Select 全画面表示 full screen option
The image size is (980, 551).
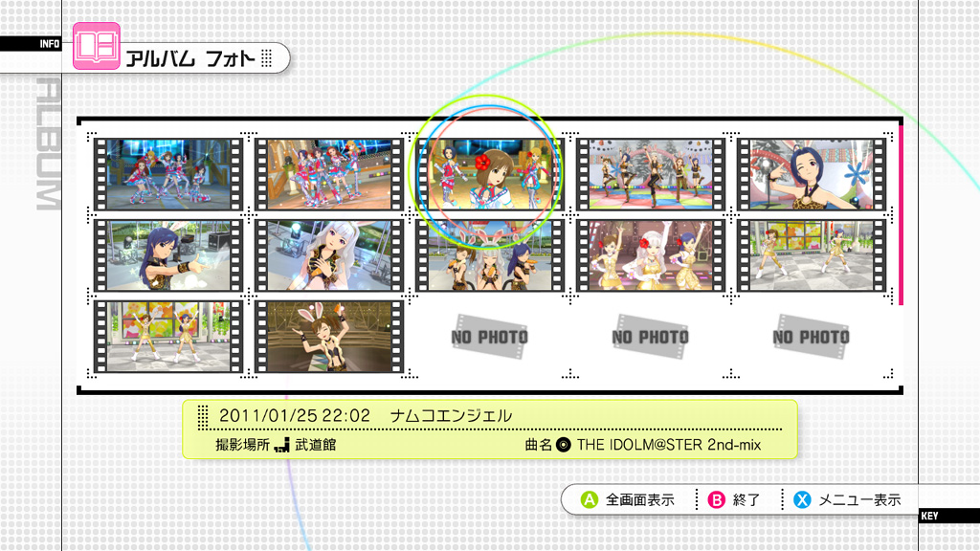[640, 499]
